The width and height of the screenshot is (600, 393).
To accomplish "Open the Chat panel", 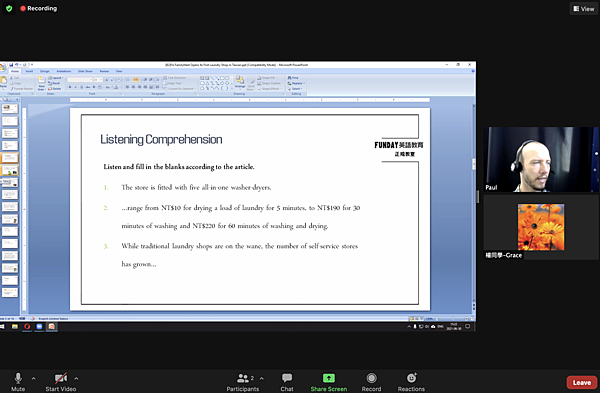I will point(287,382).
